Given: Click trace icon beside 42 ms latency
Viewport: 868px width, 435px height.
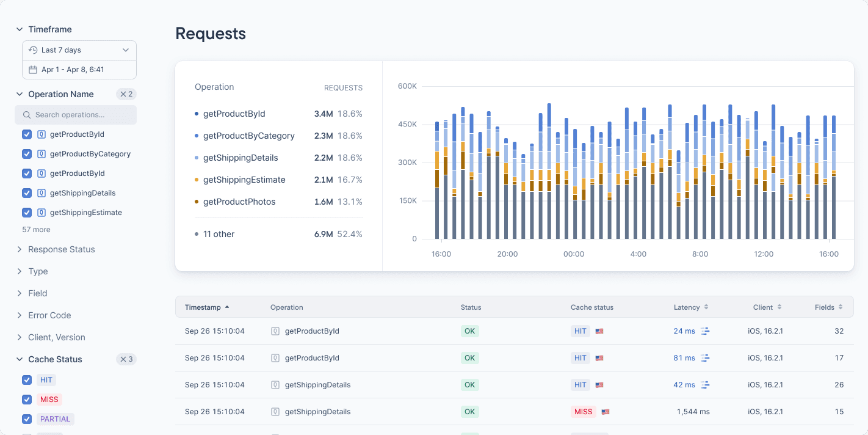Looking at the screenshot, I should click(x=705, y=385).
